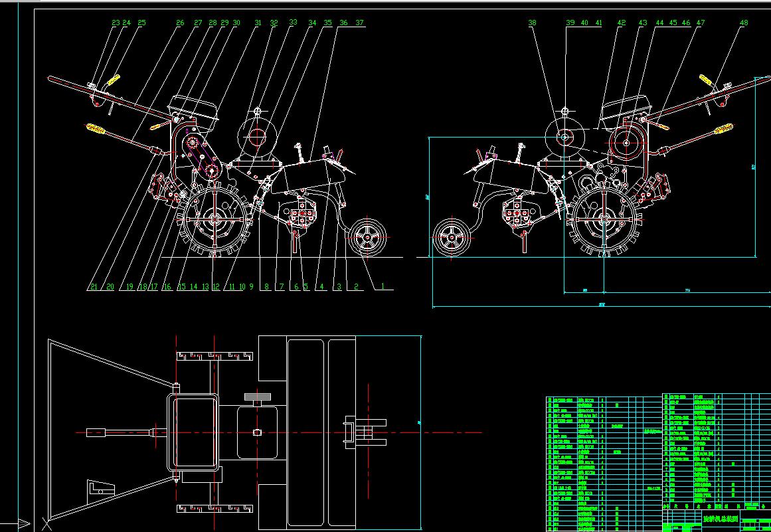Pick the callout number 30

point(236,23)
